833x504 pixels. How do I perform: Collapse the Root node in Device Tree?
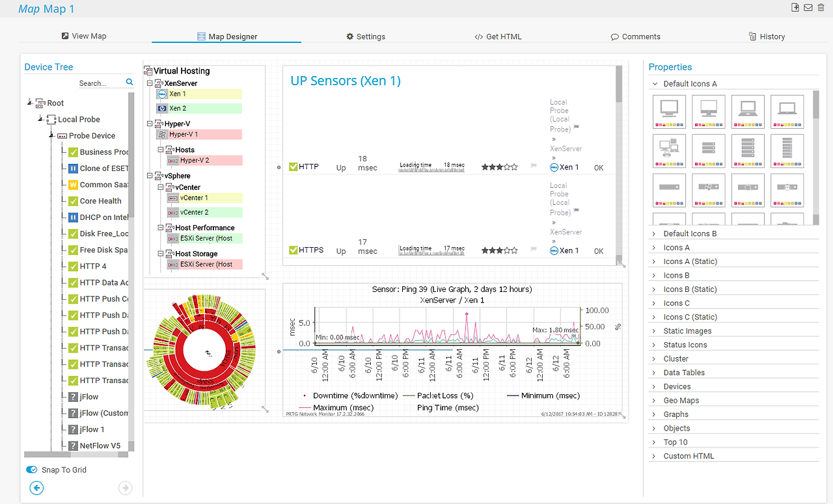click(x=31, y=103)
